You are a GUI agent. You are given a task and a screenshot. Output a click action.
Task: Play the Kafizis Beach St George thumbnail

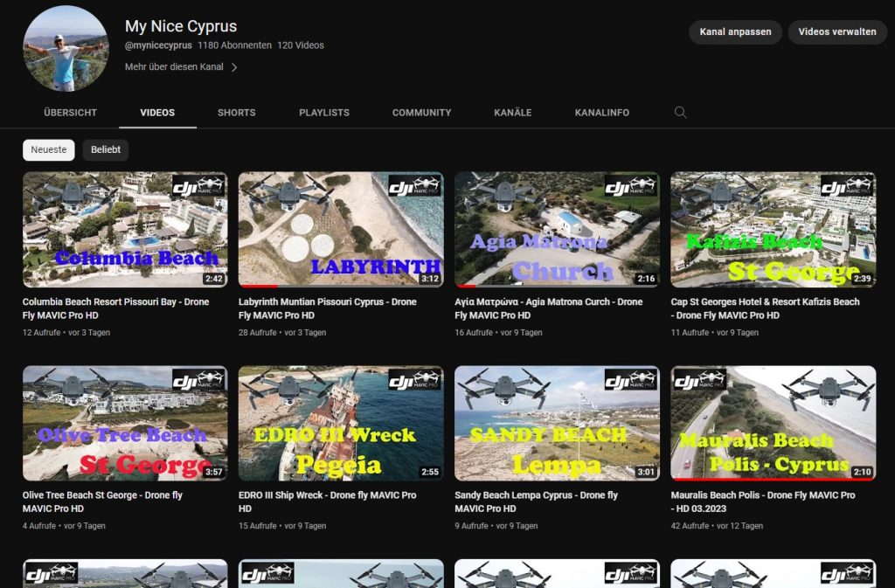tap(774, 229)
